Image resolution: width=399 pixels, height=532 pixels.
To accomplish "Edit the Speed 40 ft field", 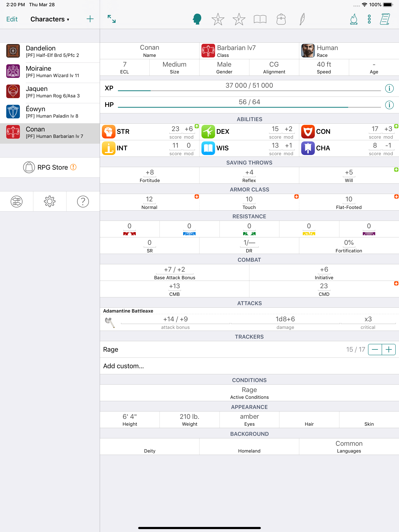I will tap(324, 68).
